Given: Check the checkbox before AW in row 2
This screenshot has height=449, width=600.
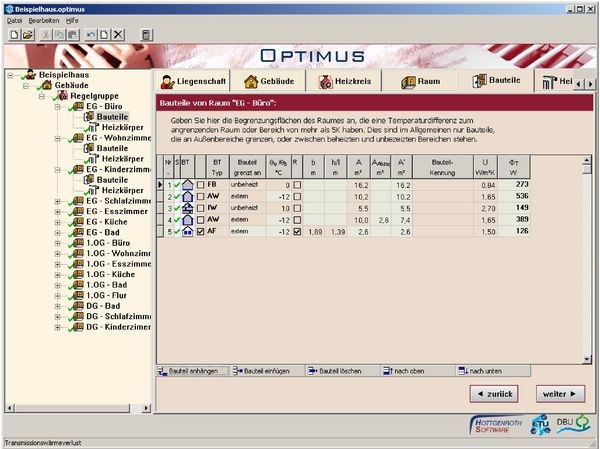Looking at the screenshot, I should (x=200, y=197).
